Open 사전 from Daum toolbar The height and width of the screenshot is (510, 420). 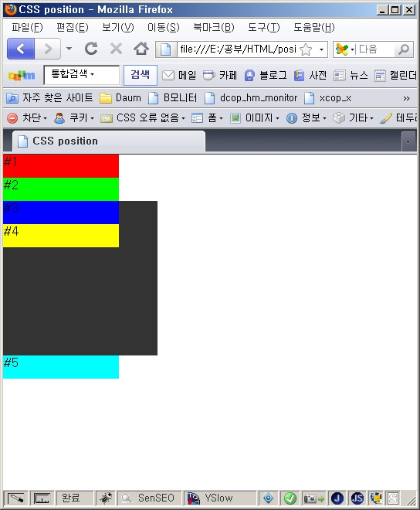(310, 76)
